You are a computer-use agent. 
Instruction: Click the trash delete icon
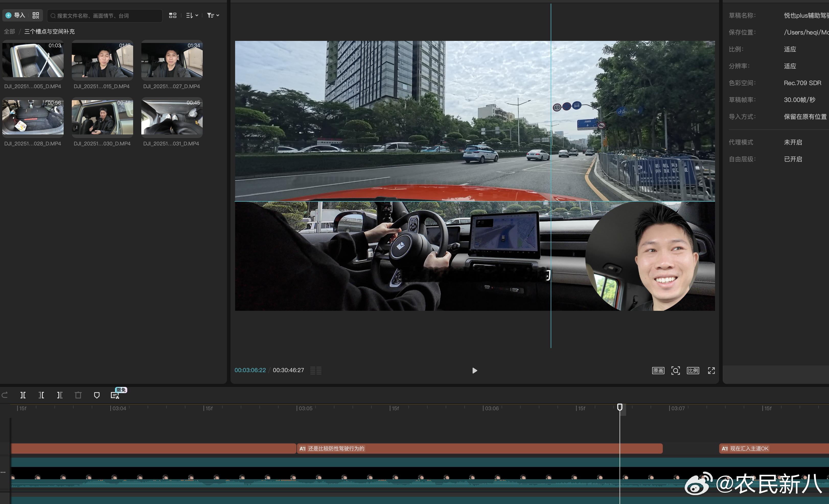click(x=78, y=395)
